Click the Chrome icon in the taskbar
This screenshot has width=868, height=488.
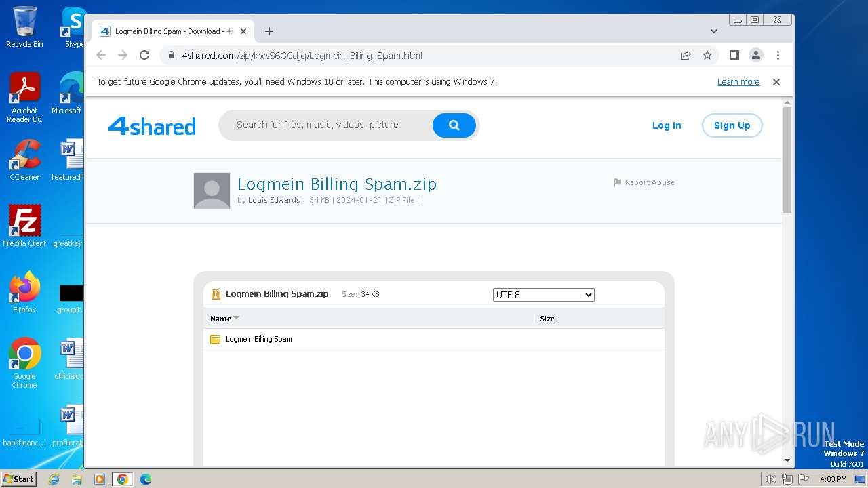coord(123,479)
